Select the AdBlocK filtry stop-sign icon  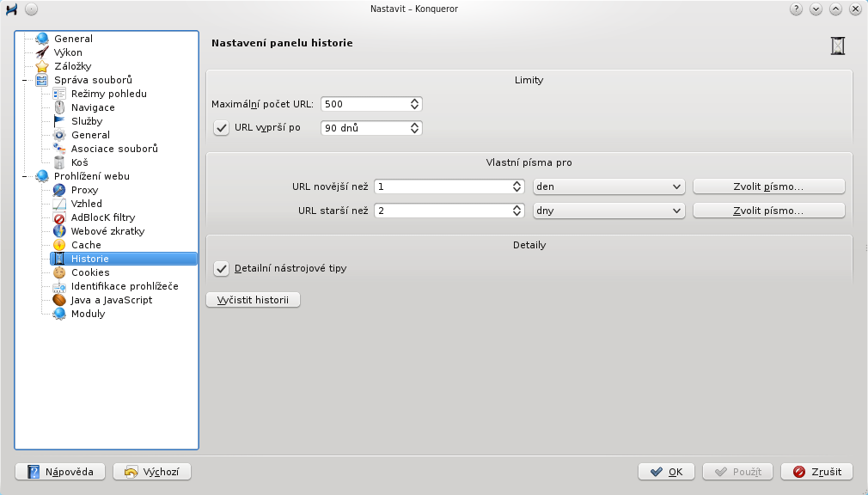click(x=59, y=217)
